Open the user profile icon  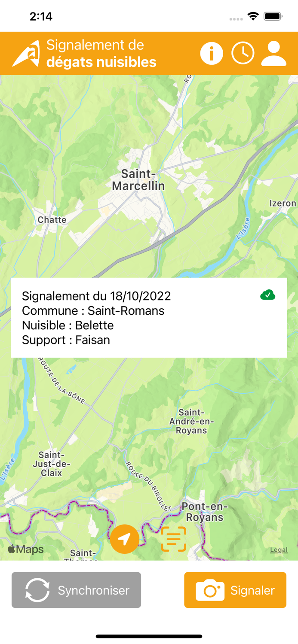[273, 53]
